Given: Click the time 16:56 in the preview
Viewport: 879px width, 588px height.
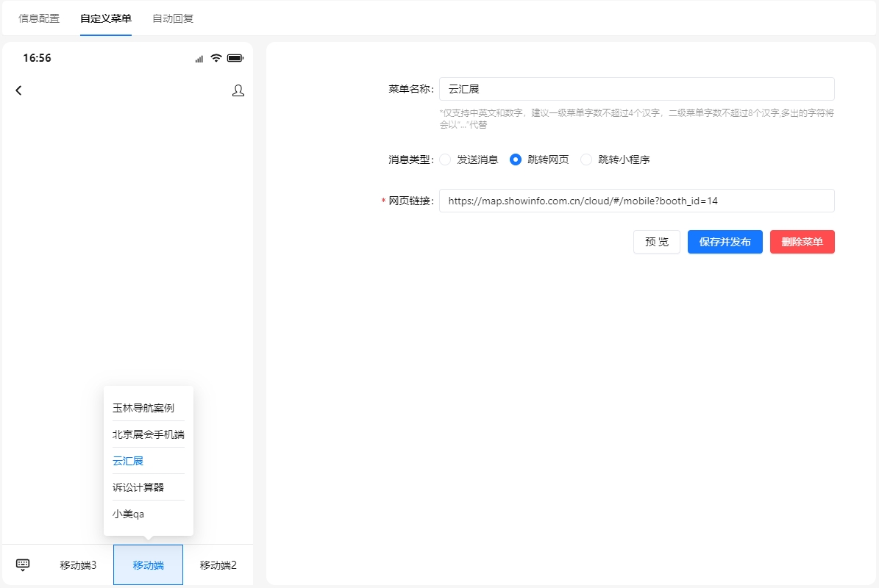Looking at the screenshot, I should coord(37,57).
